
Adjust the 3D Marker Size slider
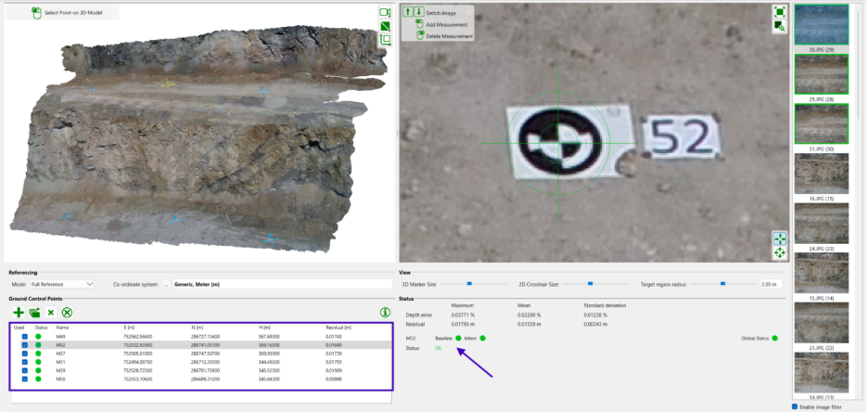point(469,284)
